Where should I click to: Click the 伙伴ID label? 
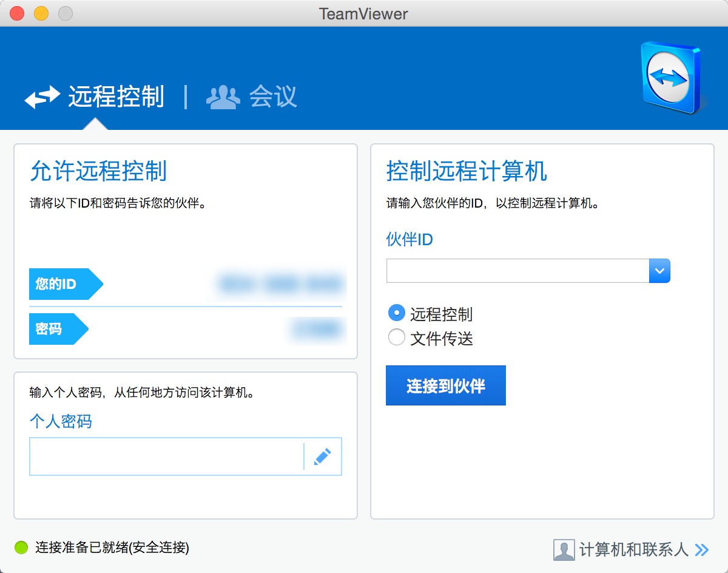pyautogui.click(x=409, y=240)
